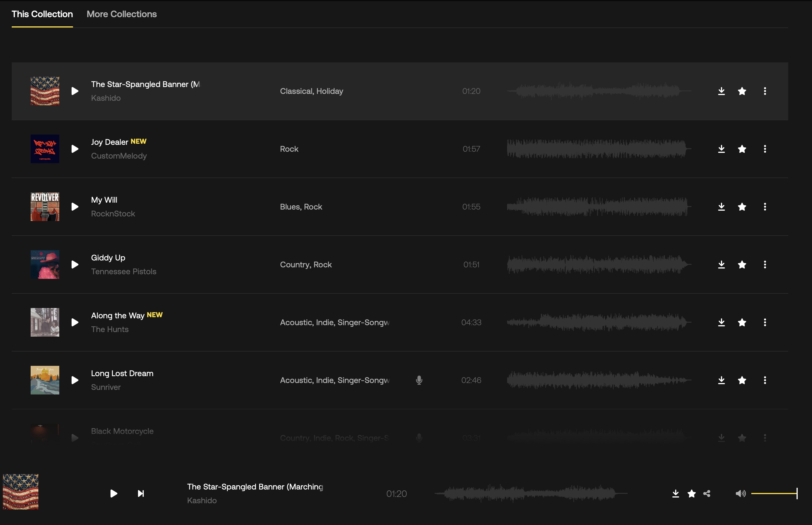This screenshot has width=812, height=525.
Task: Mute audio with the speaker icon
Action: [x=740, y=494]
